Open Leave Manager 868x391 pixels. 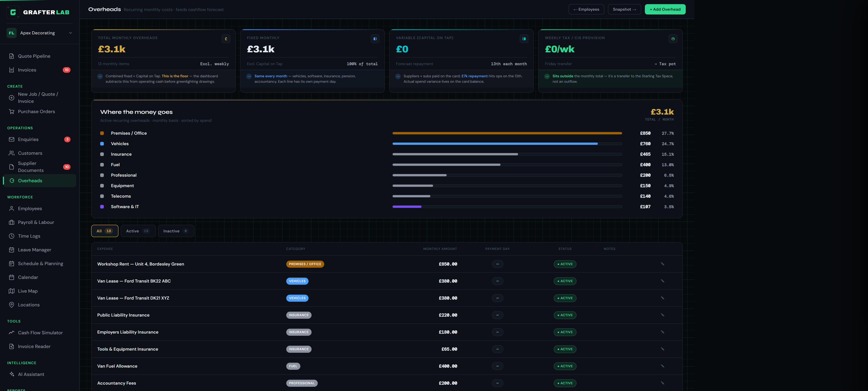point(40,250)
